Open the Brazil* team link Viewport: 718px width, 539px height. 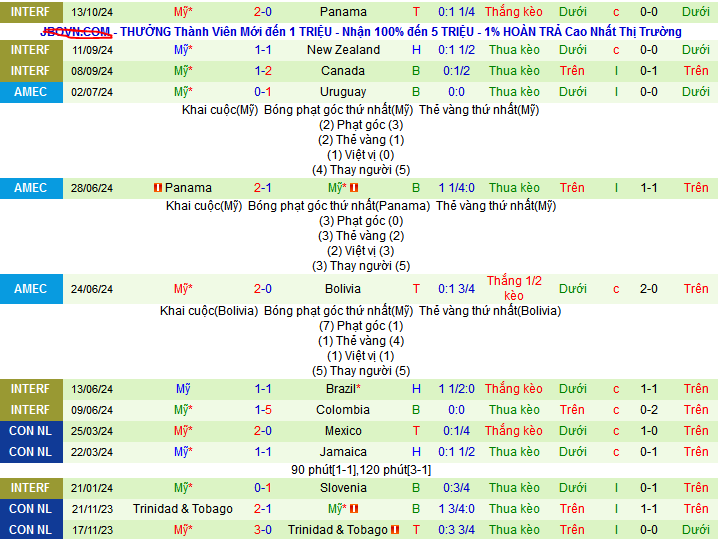click(x=343, y=389)
